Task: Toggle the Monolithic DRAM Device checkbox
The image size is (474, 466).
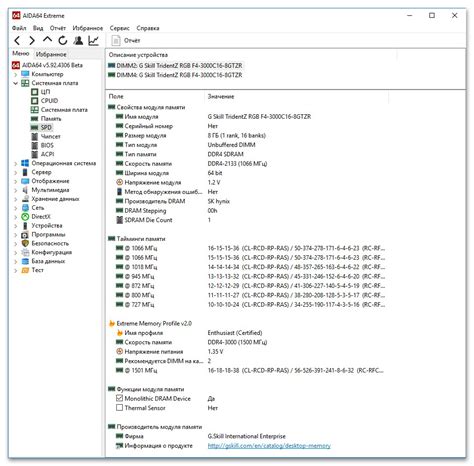Action: pyautogui.click(x=119, y=398)
